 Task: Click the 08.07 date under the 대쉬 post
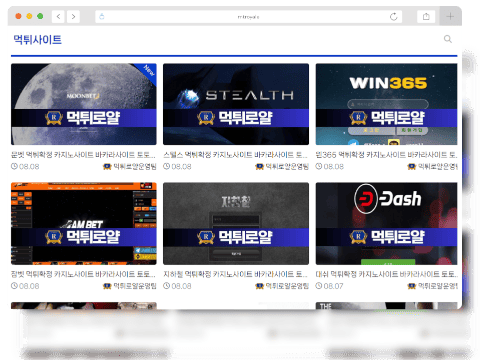(333, 286)
